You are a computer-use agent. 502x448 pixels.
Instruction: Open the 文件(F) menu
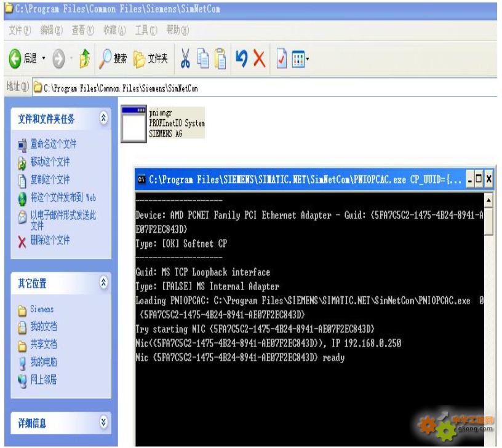click(20, 30)
